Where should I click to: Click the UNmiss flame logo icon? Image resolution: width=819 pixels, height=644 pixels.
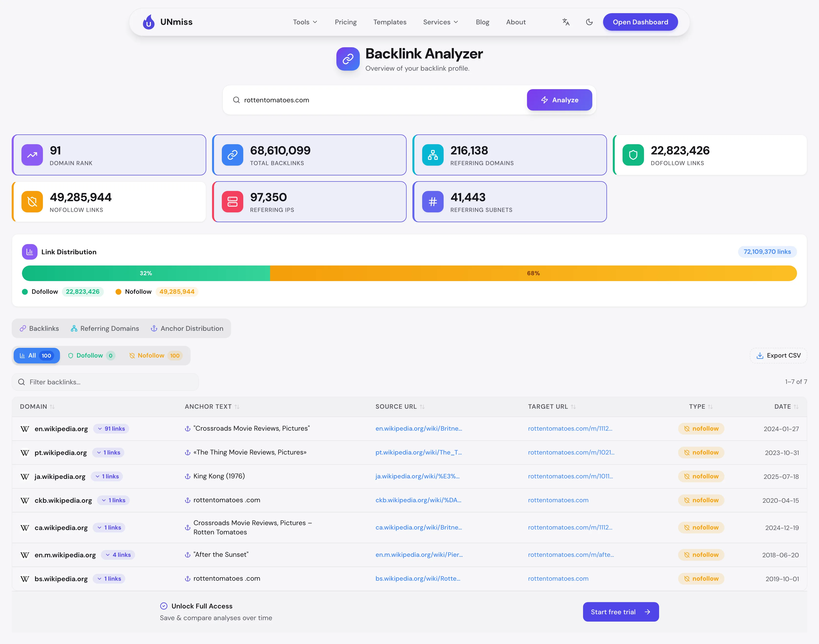click(149, 22)
